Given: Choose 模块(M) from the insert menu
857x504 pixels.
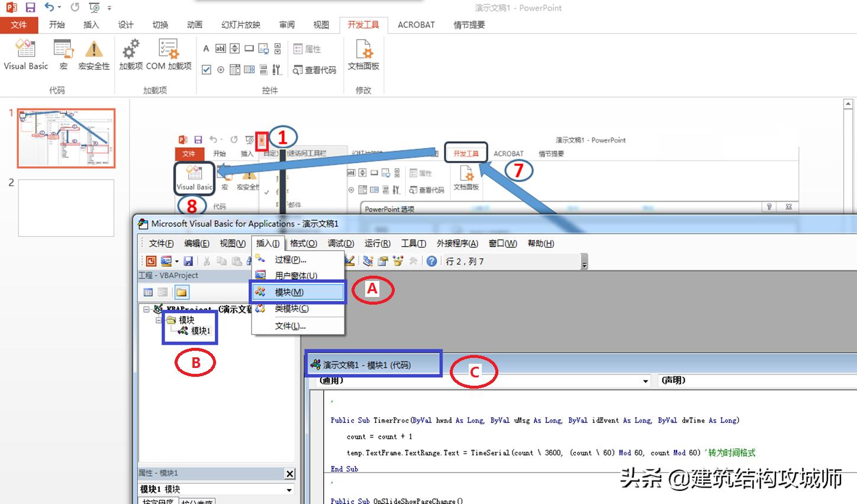Looking at the screenshot, I should point(298,292).
